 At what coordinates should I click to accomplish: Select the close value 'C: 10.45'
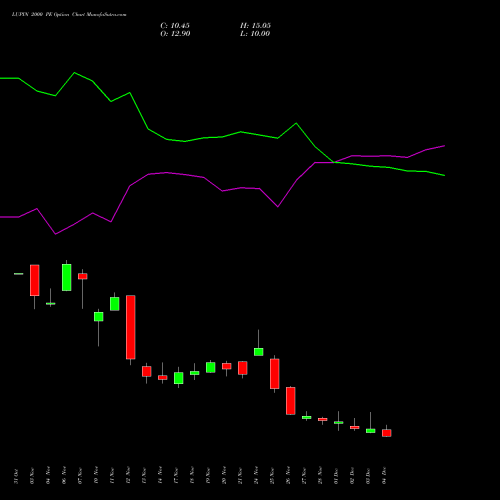(x=175, y=26)
